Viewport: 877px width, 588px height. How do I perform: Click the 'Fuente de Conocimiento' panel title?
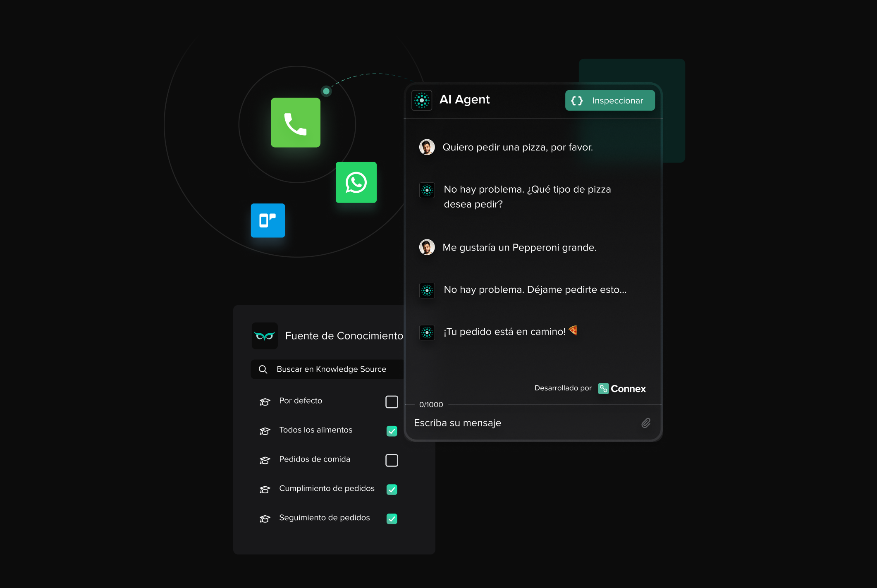[x=344, y=336]
